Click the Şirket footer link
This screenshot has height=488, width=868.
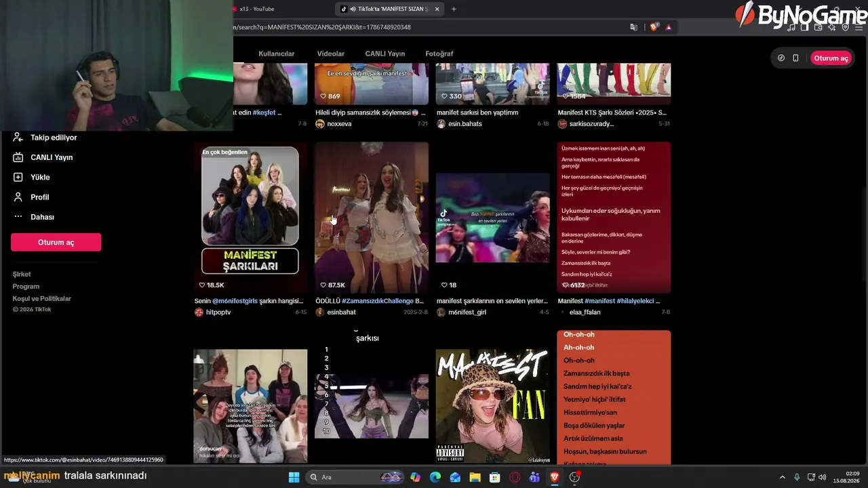22,274
